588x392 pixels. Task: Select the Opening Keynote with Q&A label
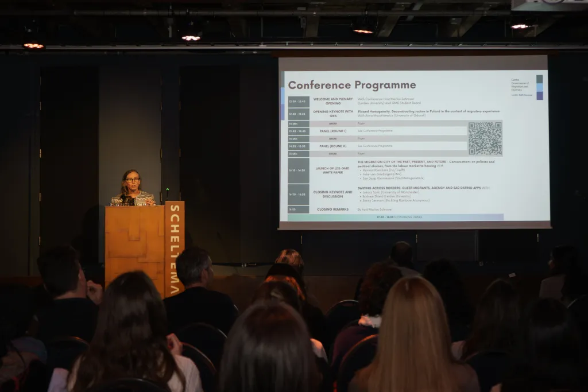coord(333,113)
